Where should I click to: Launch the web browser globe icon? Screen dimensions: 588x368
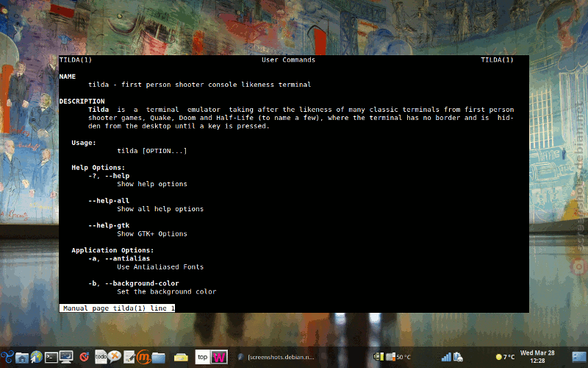(36, 357)
